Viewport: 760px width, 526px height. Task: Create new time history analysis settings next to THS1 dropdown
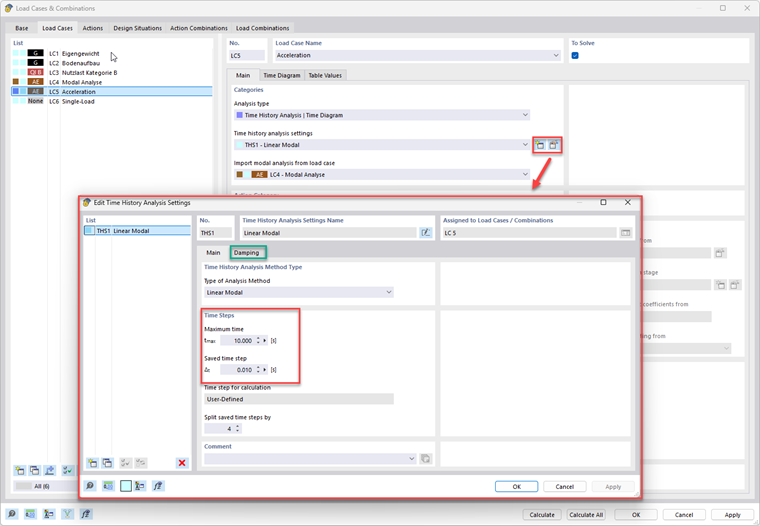coord(540,145)
